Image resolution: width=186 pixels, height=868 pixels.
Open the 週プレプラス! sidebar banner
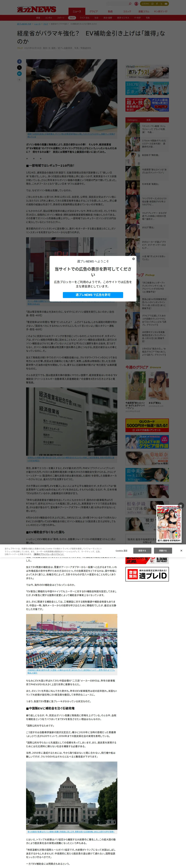[x=147, y=72]
